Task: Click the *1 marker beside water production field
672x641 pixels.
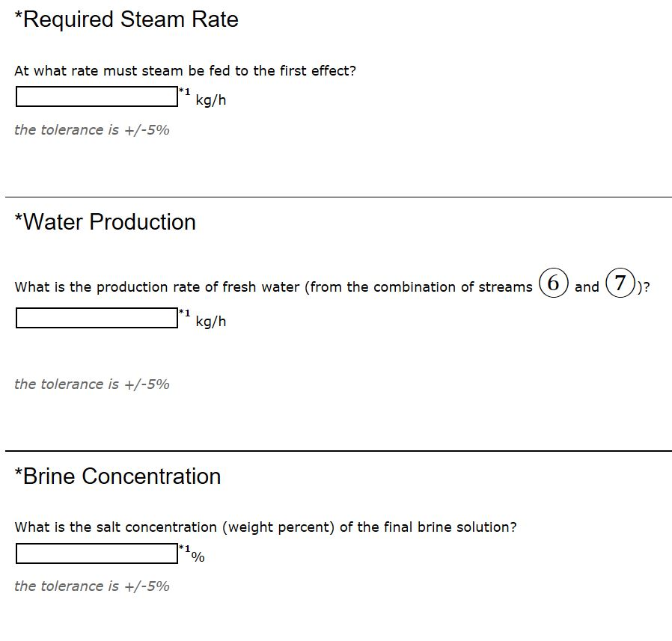Action: click(184, 313)
